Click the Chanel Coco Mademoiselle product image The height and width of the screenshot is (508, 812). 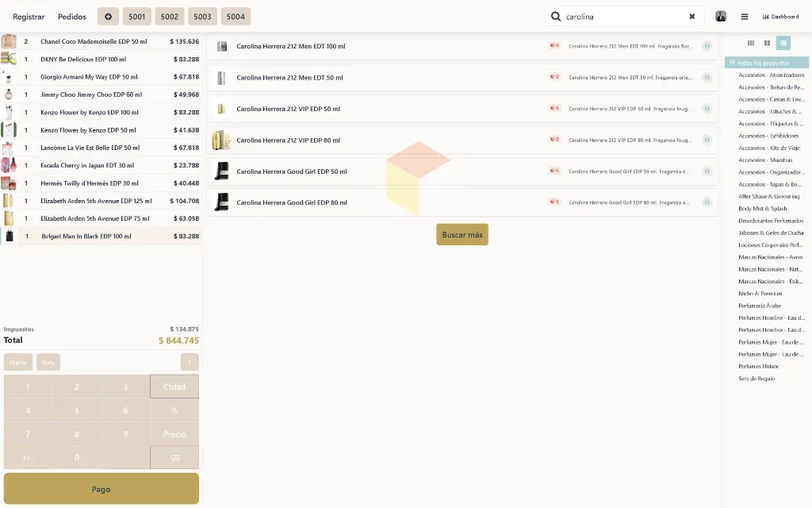pos(8,41)
